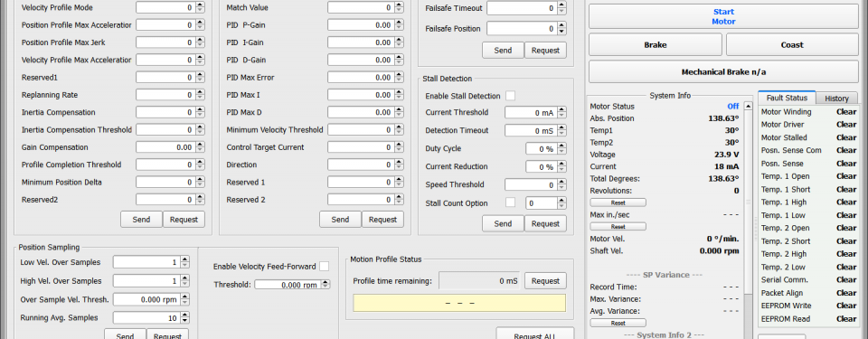Click the Start Motor button
Viewport: 868px width, 339px height.
723,16
